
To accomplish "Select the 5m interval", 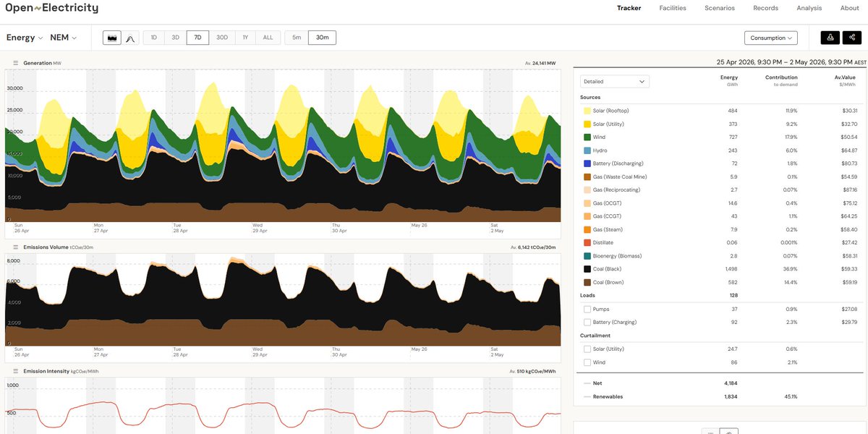I will [297, 38].
